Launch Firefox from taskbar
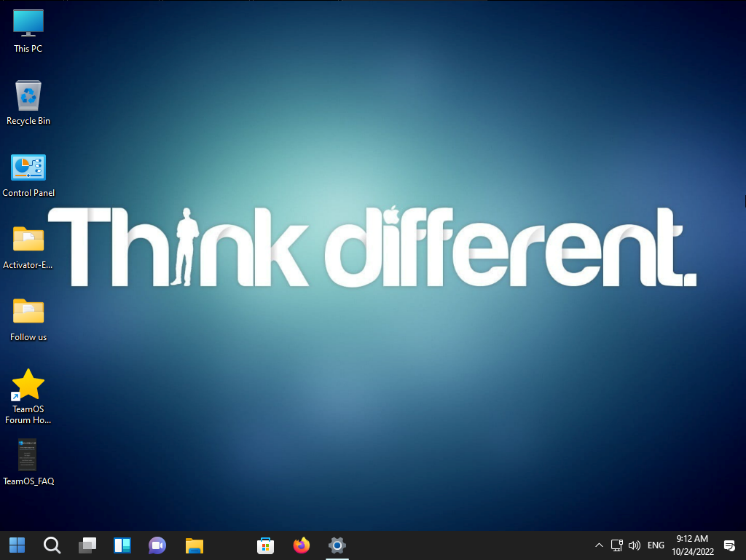Image resolution: width=746 pixels, height=560 pixels. pos(301,545)
